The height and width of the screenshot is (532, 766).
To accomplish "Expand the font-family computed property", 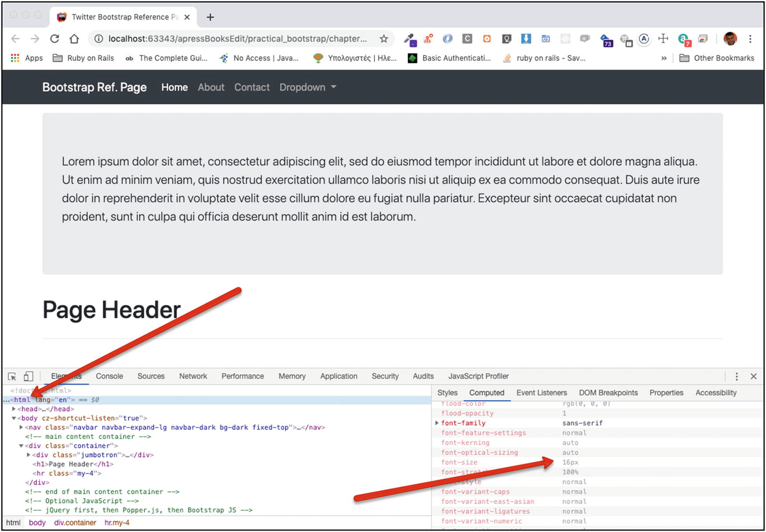I will pos(437,423).
